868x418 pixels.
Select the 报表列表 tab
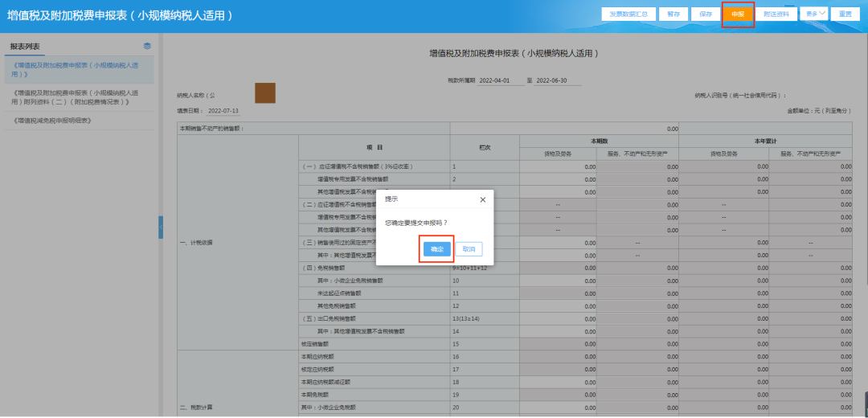pyautogui.click(x=25, y=47)
